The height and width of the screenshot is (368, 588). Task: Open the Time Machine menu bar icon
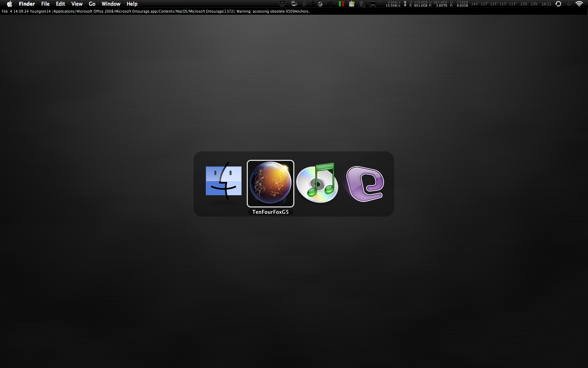coord(558,4)
